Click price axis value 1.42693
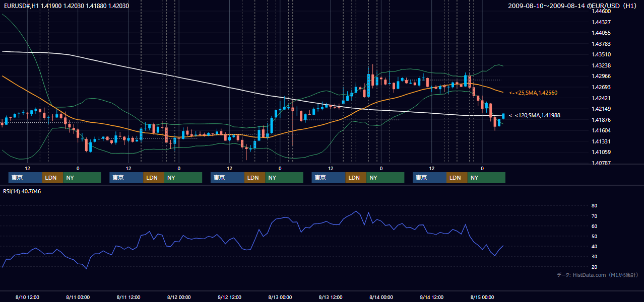Screen dimensions: 644x302 (601, 87)
